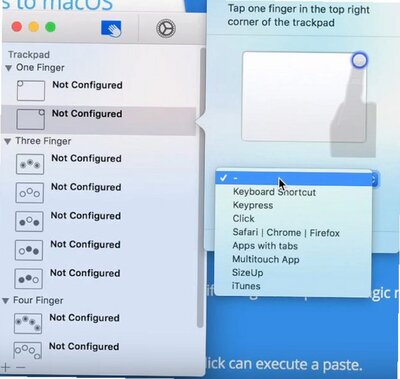Pick the three finger gesture with hollow middle dot

pyautogui.click(x=29, y=221)
